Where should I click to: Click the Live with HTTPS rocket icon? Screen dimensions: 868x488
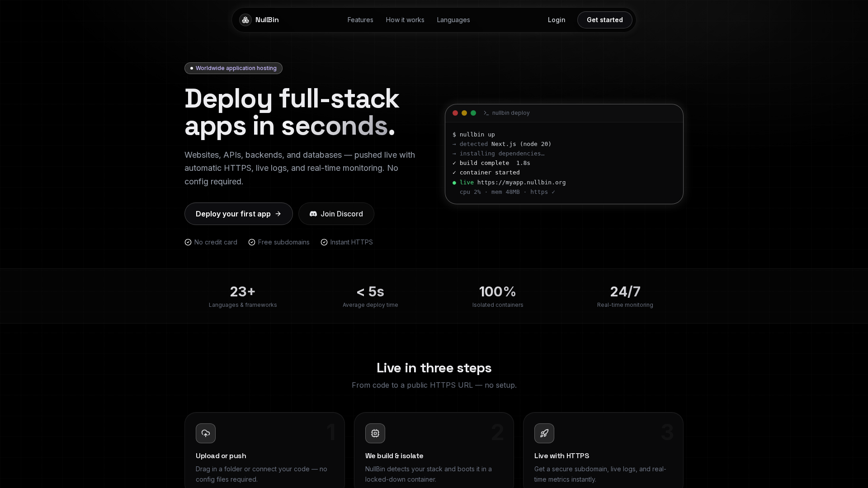tap(544, 433)
